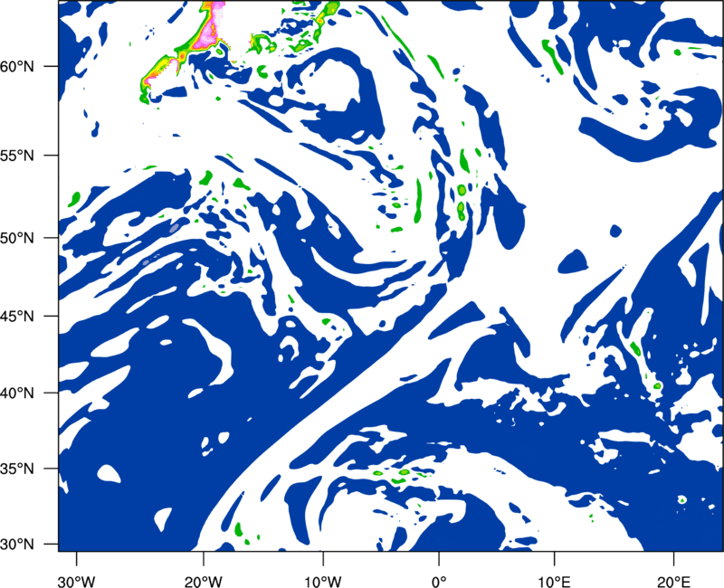724x588 pixels.
Task: Click the 50°N latitude label
Action: (x=17, y=238)
